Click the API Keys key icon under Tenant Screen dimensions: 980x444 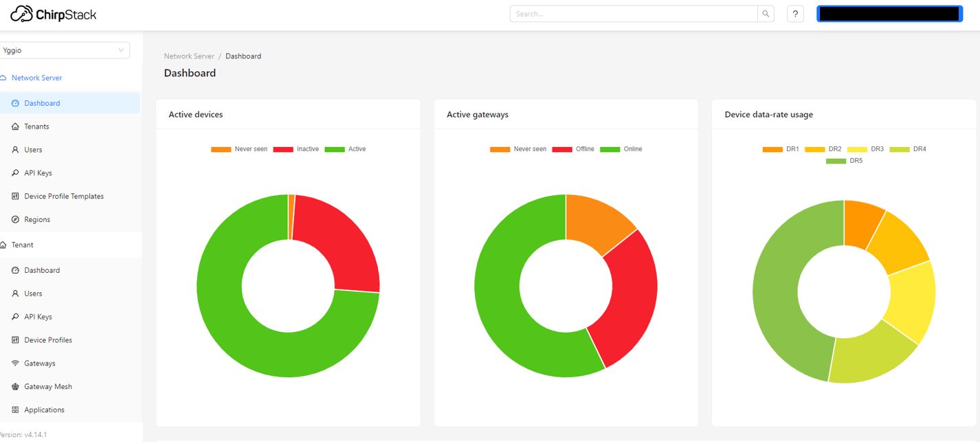tap(15, 316)
